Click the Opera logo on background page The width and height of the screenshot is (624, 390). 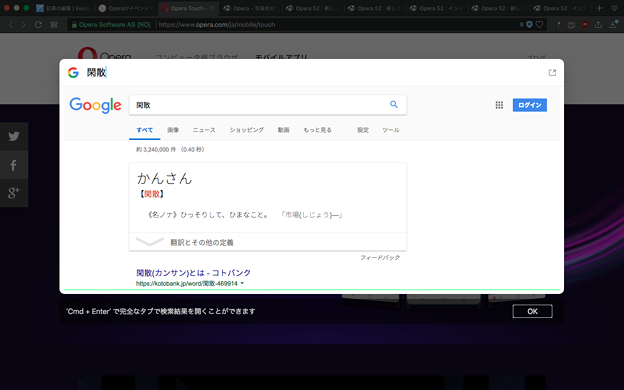click(x=105, y=54)
